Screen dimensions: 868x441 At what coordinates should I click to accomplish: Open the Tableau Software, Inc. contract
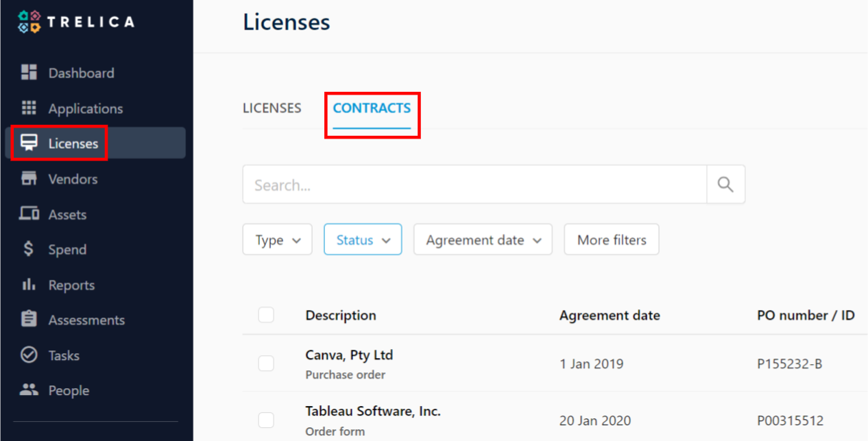(x=373, y=412)
